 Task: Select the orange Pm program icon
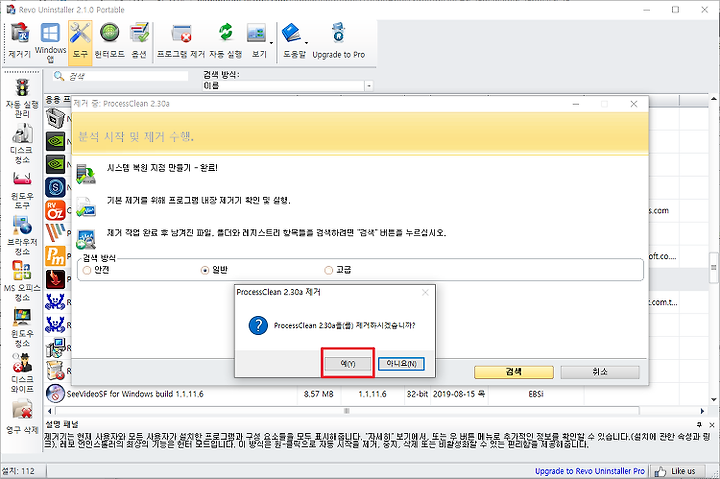point(55,256)
